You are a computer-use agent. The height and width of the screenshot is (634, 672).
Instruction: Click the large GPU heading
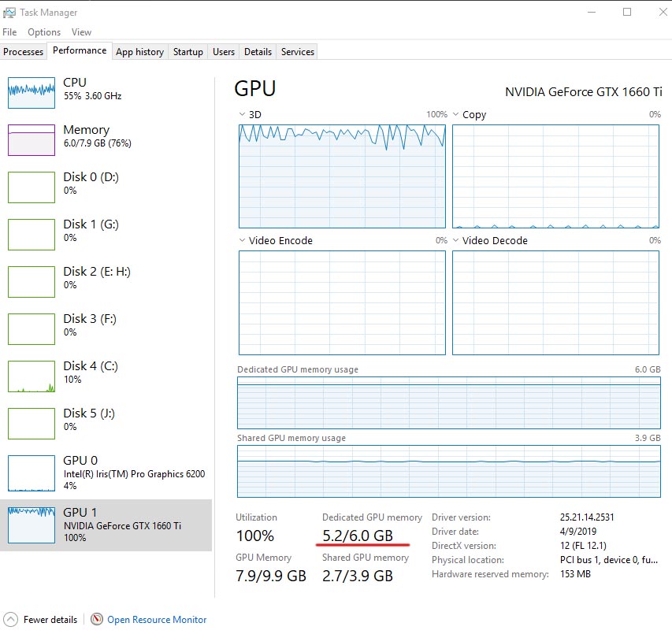point(255,89)
